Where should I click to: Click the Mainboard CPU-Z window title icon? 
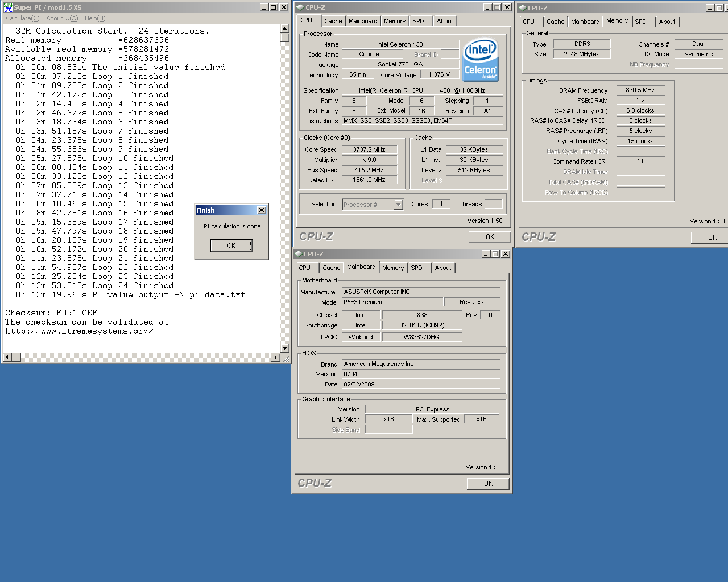(298, 254)
